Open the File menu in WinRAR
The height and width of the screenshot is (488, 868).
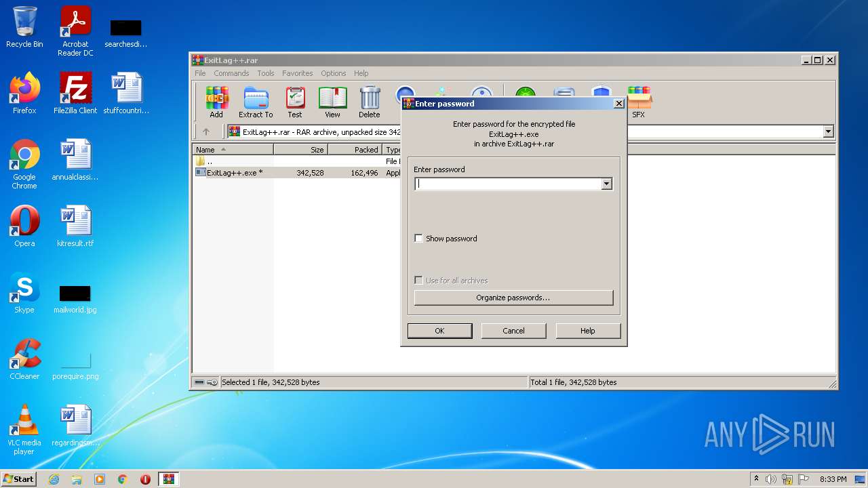201,73
